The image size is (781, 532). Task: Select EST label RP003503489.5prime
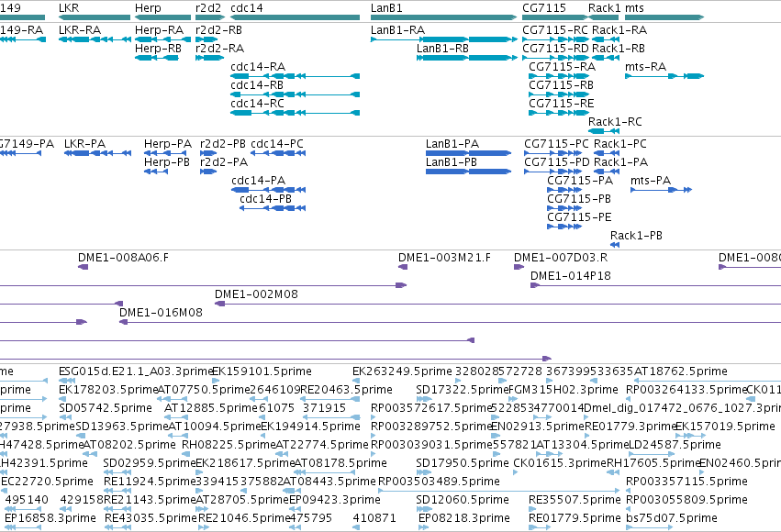(x=439, y=482)
